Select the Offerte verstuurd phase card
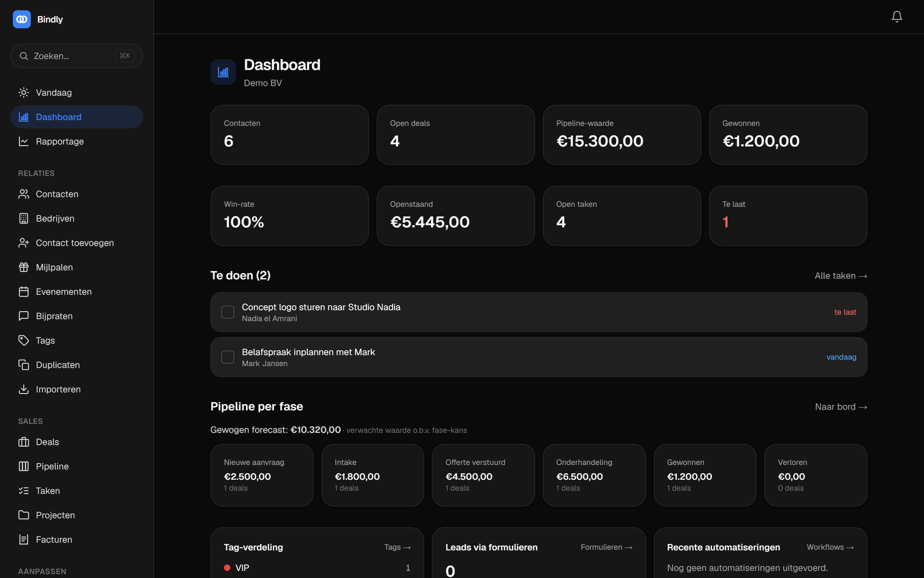Viewport: 924px width, 578px height. 483,475
